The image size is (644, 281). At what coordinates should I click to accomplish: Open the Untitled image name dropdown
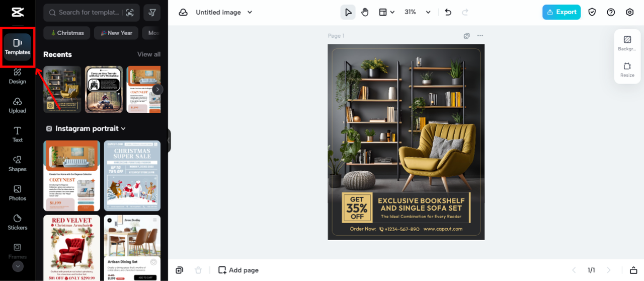[x=224, y=12]
